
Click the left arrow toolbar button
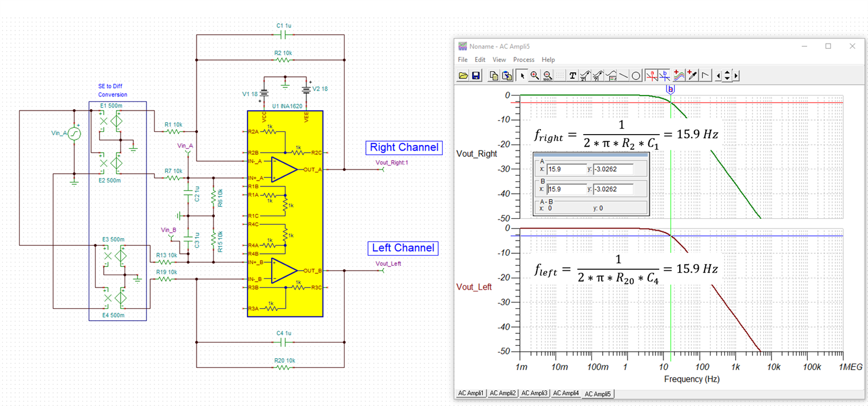click(x=718, y=75)
